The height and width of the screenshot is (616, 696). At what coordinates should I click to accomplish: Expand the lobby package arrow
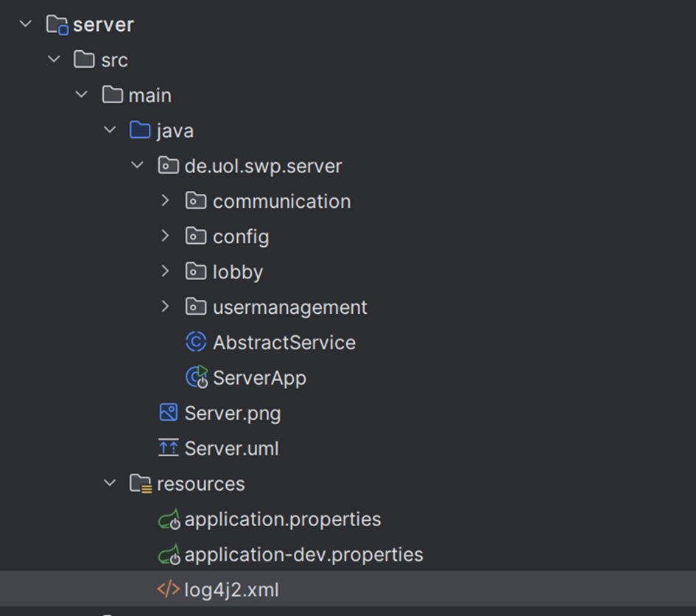(x=166, y=271)
